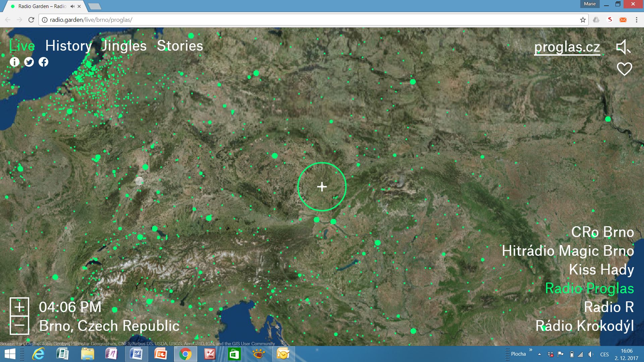Share via the Facebook icon
This screenshot has height=362, width=644.
coord(43,62)
